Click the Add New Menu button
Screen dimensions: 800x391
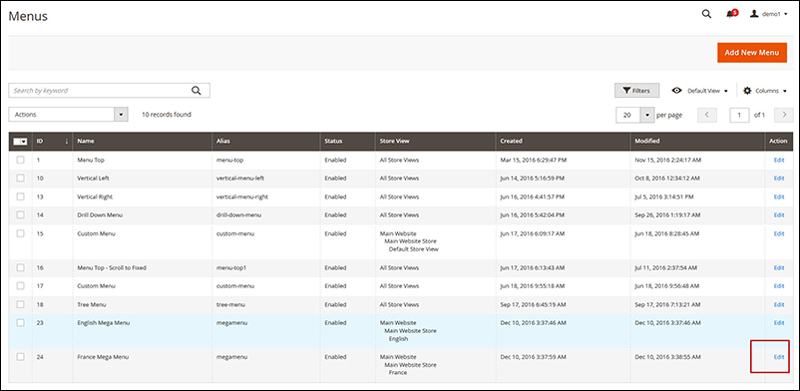click(752, 53)
